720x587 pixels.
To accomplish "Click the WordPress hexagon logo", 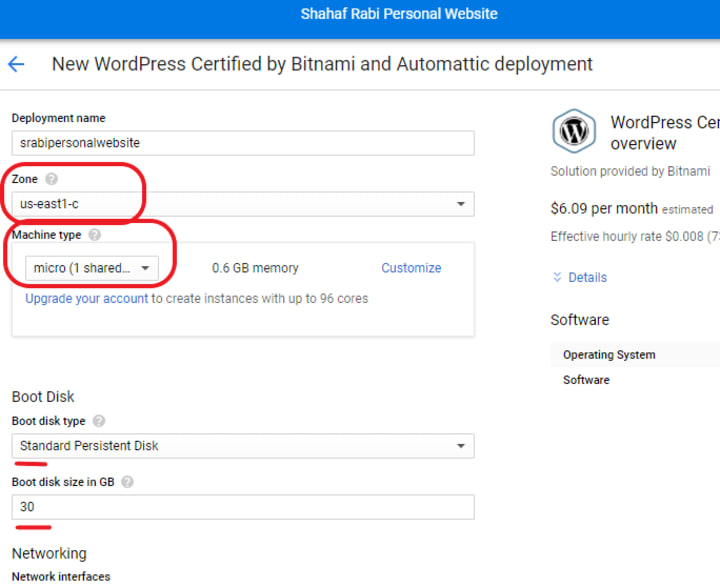I will 574,131.
